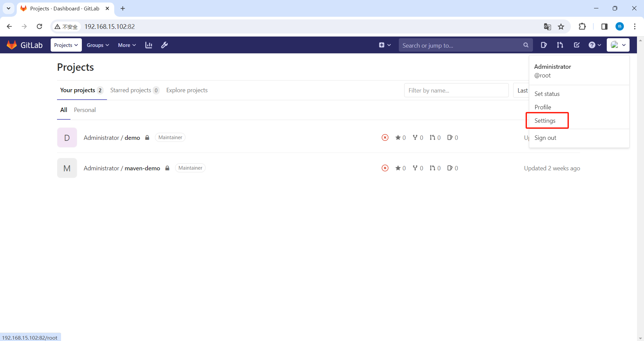This screenshot has height=341, width=644.
Task: Open the Personal projects tab
Action: click(x=85, y=110)
